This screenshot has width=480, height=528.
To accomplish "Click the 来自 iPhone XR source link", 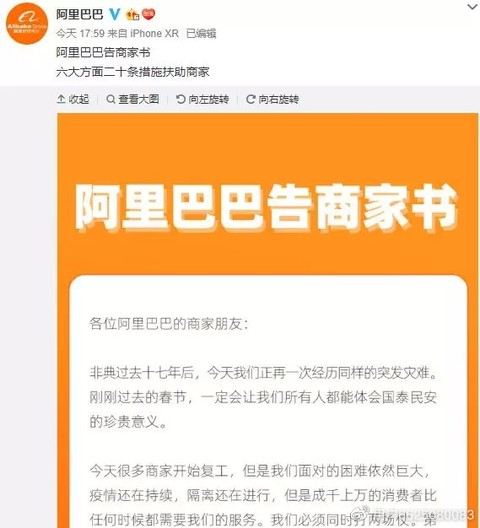I will (x=143, y=33).
